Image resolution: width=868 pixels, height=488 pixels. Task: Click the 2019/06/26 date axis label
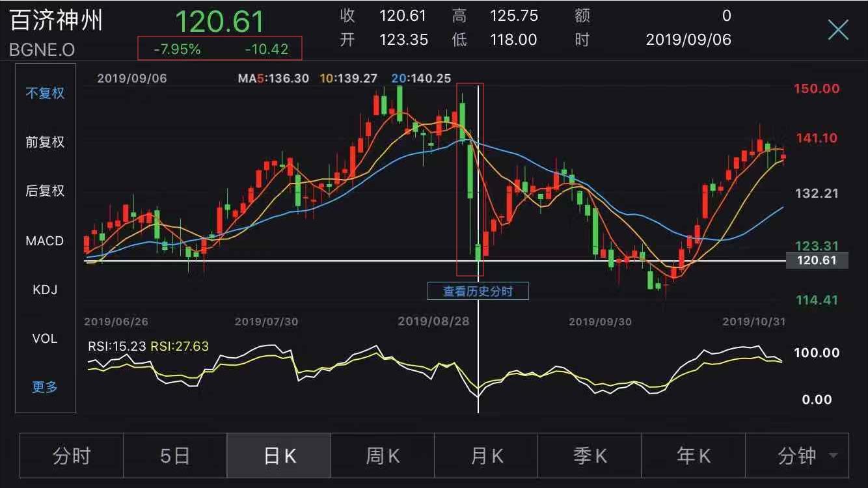tap(116, 321)
